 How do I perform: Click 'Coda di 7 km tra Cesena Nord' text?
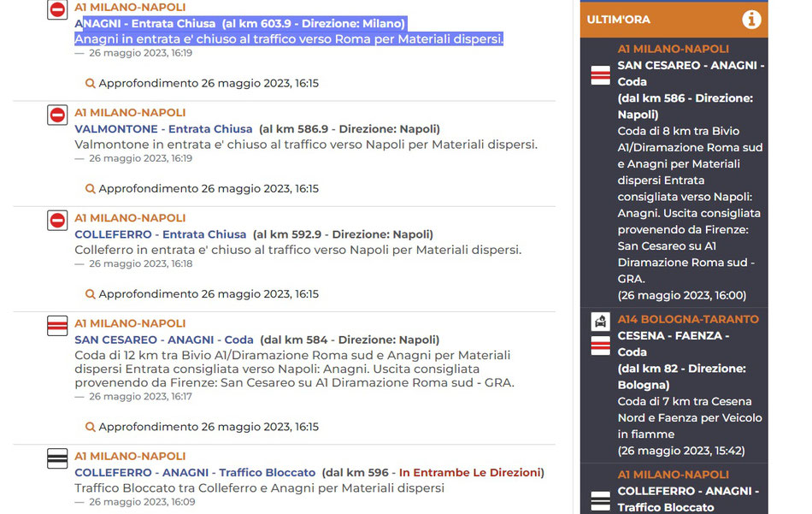(x=690, y=417)
